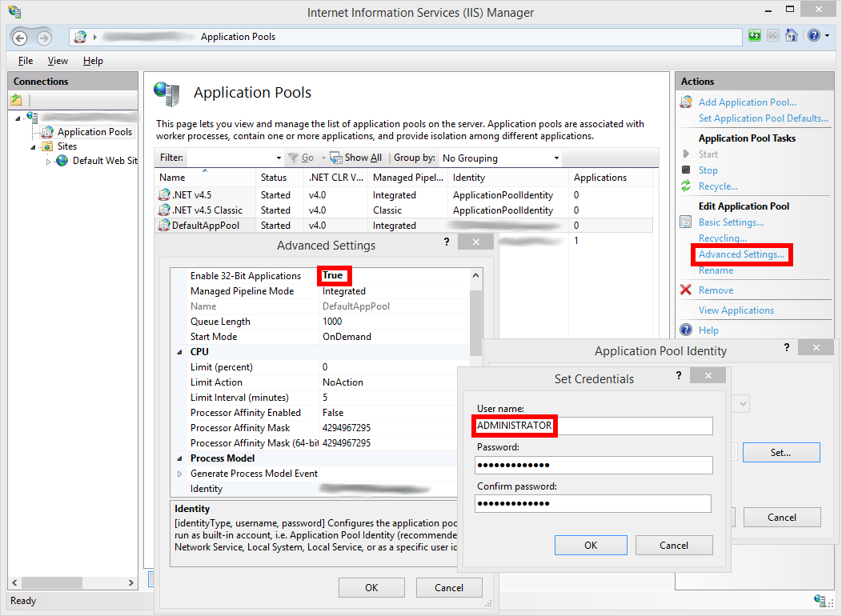This screenshot has width=842, height=616.
Task: Click OK in Set Credentials dialog
Action: 590,546
